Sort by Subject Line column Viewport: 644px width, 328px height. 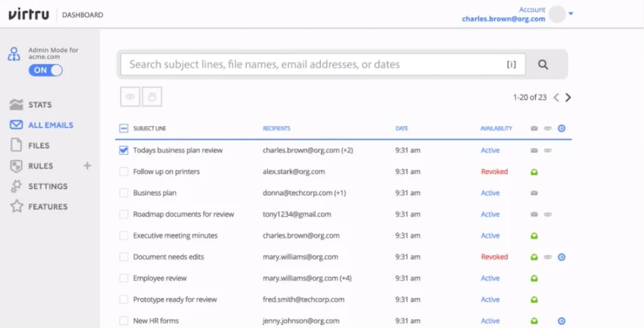point(149,129)
